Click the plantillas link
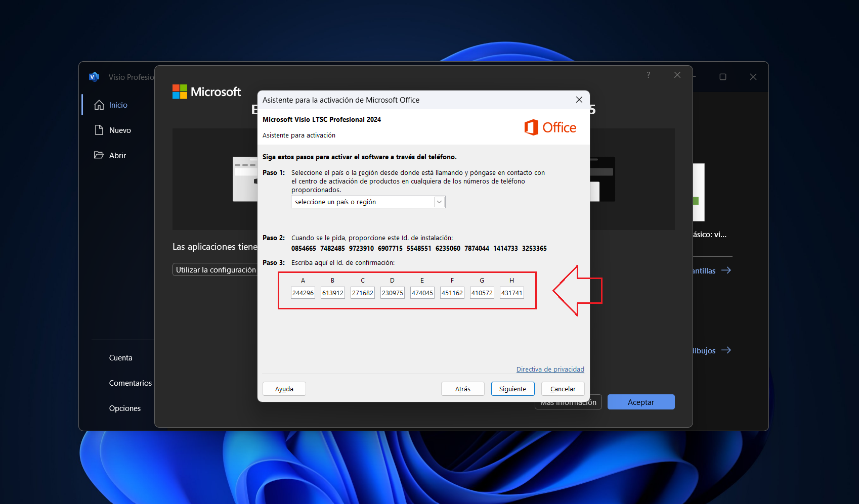 click(704, 271)
